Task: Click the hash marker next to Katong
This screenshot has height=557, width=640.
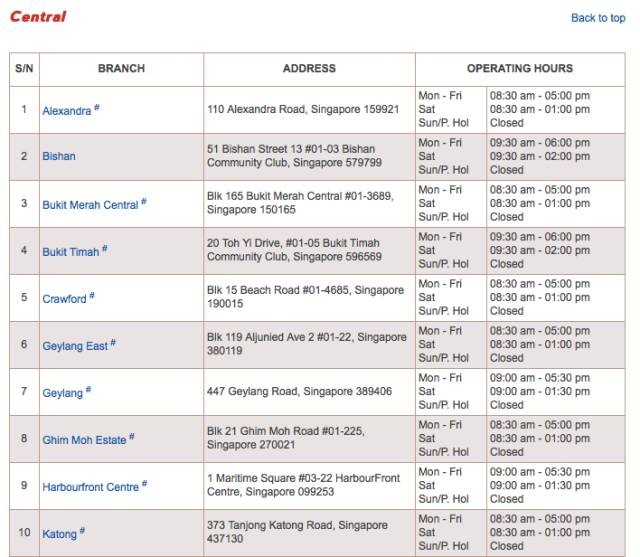Action: [x=82, y=531]
